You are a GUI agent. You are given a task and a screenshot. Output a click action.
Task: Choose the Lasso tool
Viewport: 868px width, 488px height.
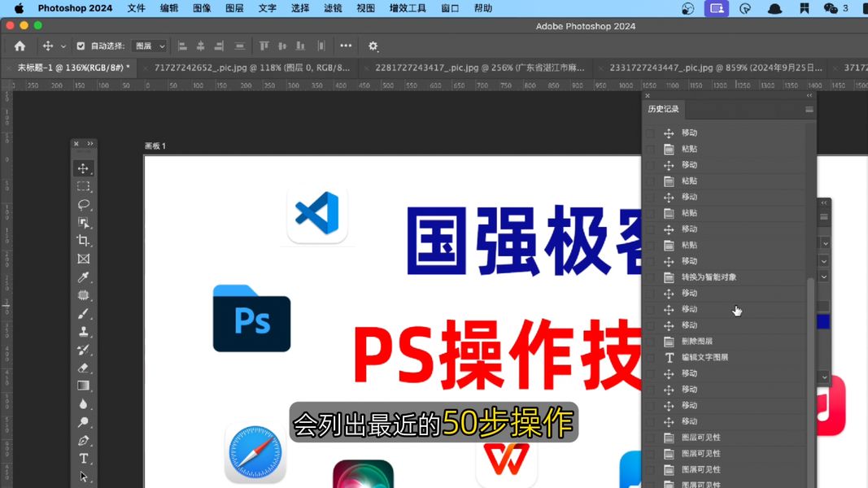tap(83, 205)
